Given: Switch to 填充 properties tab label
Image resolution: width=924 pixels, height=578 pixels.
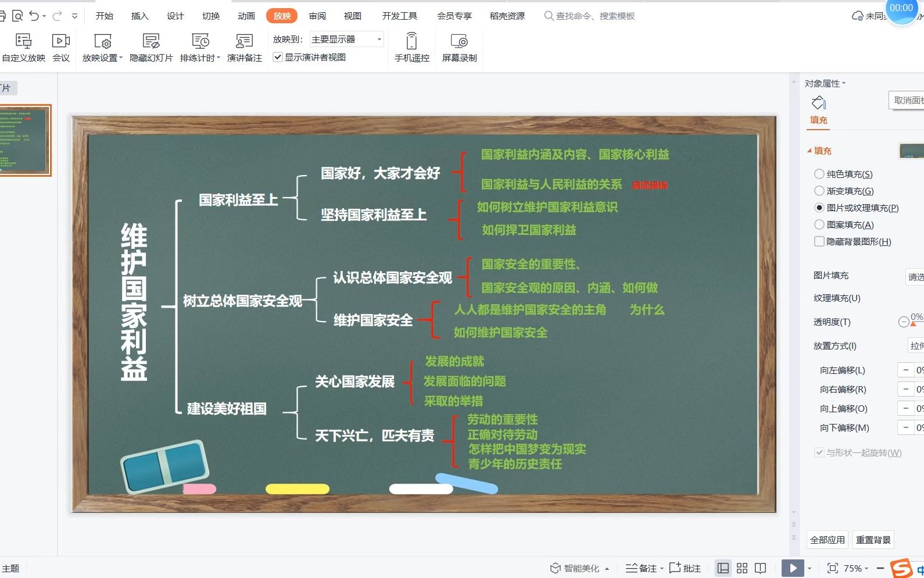Looking at the screenshot, I should tap(818, 120).
